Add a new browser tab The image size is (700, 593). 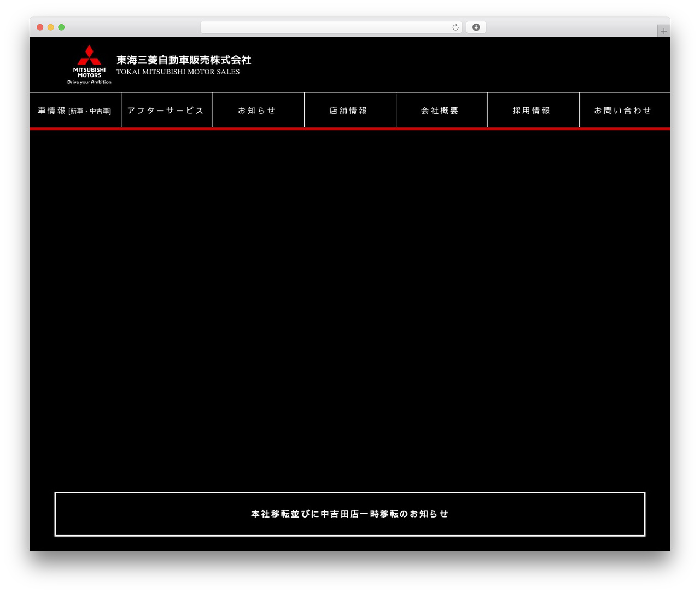tap(663, 31)
